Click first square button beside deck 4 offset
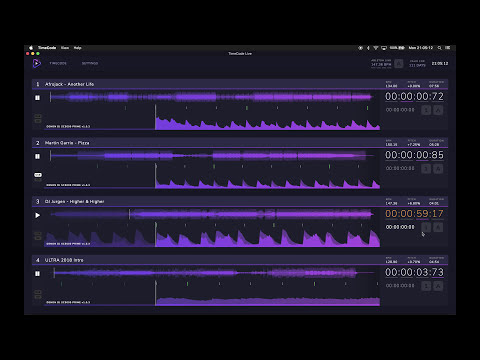 (x=426, y=286)
